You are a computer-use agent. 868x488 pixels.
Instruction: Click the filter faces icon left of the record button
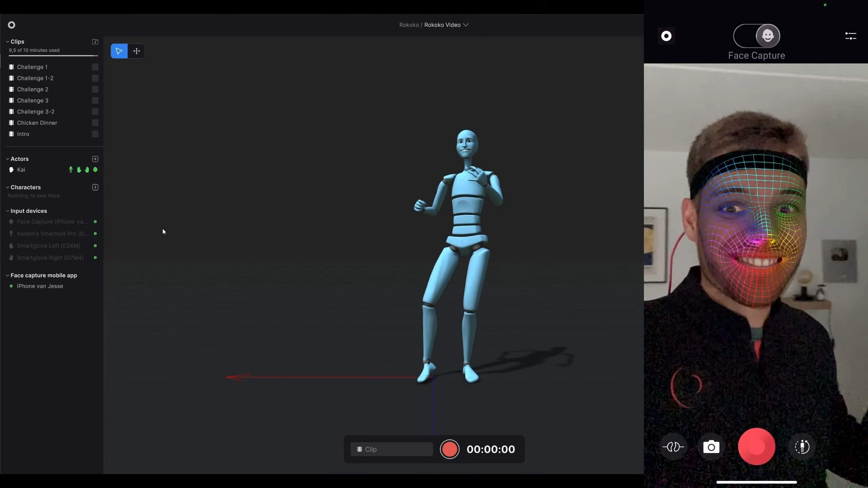coord(673,447)
